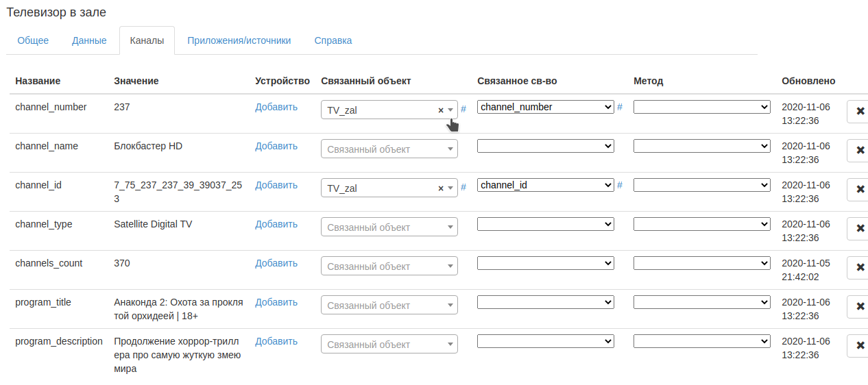
Task: Open linked object combo for program_title
Action: point(389,306)
